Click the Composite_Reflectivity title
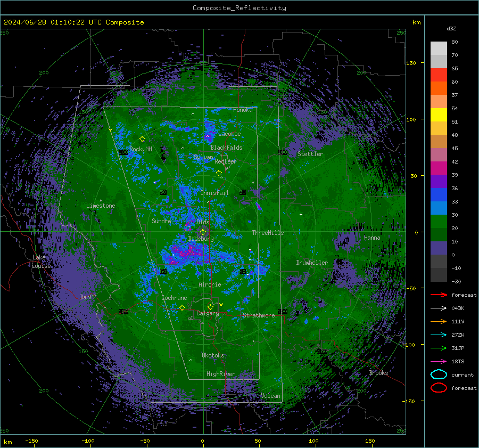Image resolution: width=479 pixels, height=448 pixels. pos(240,8)
